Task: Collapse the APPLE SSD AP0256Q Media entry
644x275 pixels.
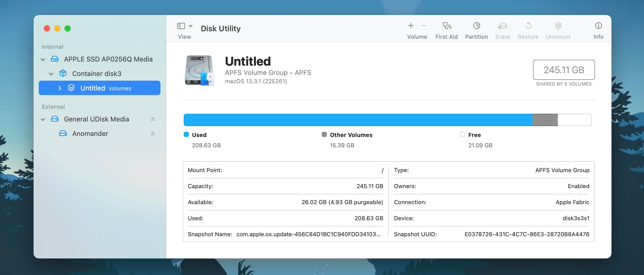Action: point(43,59)
